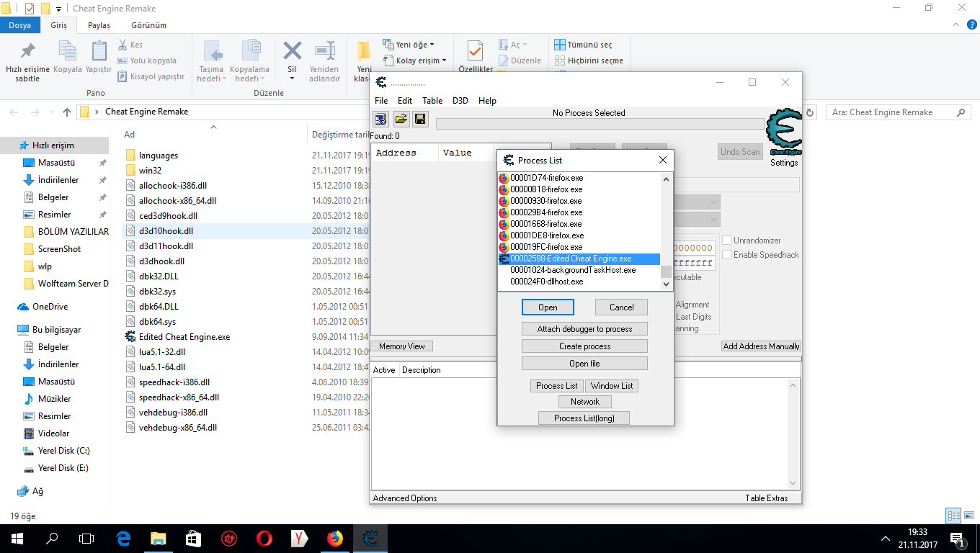The width and height of the screenshot is (980, 553).
Task: Click the open folder icon in Cheat Engine toolbar
Action: 401,119
